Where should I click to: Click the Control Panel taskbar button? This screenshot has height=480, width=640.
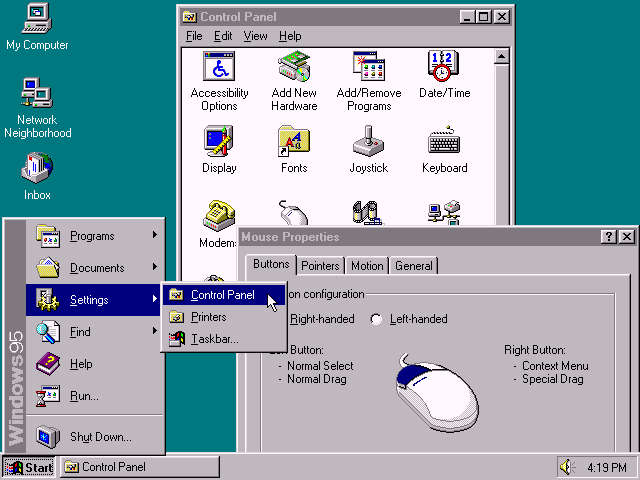tap(140, 467)
